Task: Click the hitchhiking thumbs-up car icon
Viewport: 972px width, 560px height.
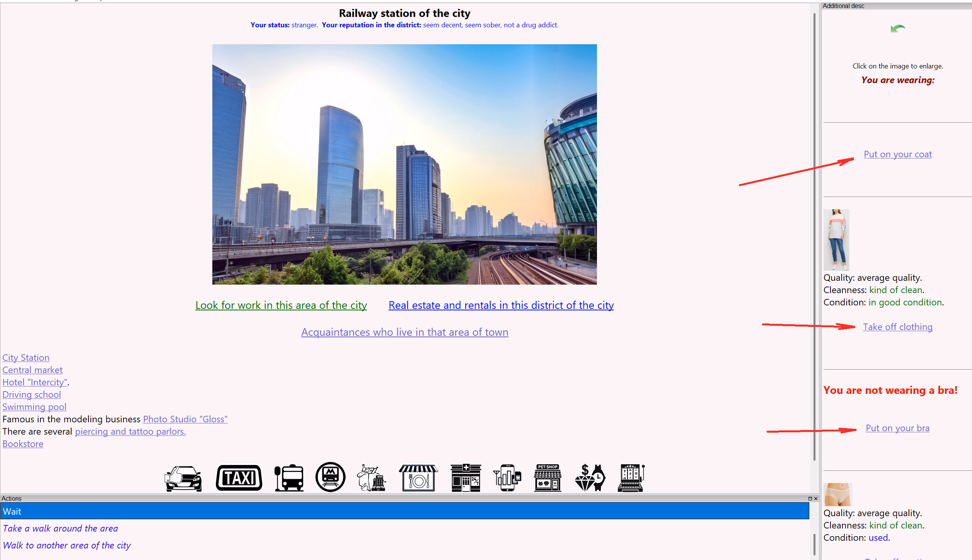Action: pyautogui.click(x=183, y=478)
